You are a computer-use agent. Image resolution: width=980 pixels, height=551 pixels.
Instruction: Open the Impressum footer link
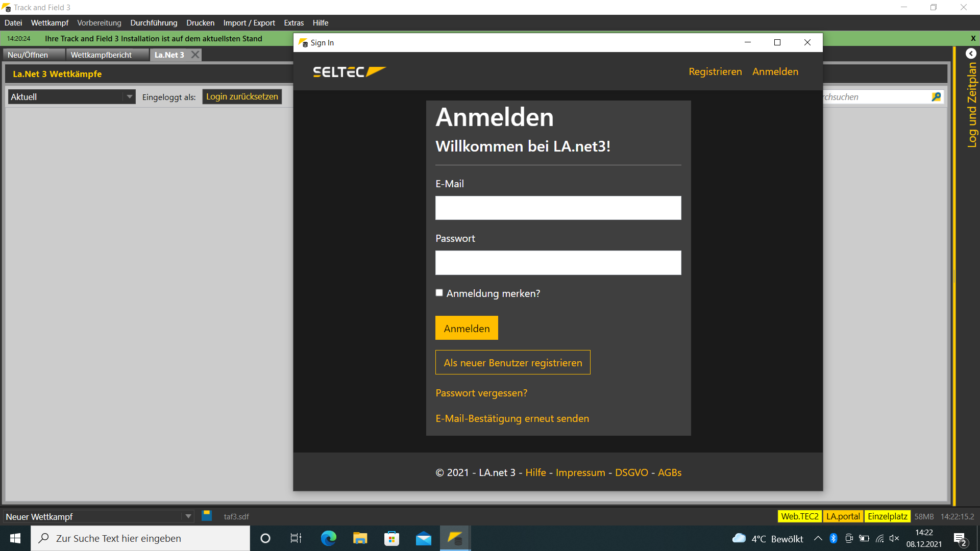point(580,472)
